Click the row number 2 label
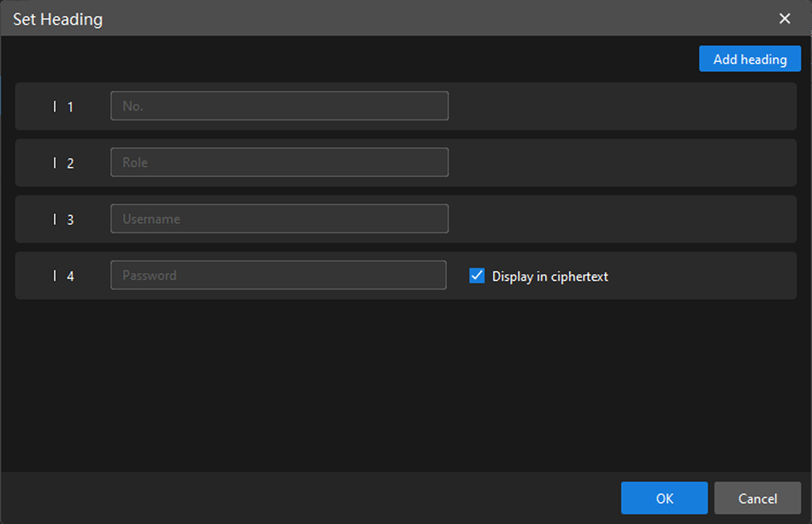 click(x=70, y=163)
